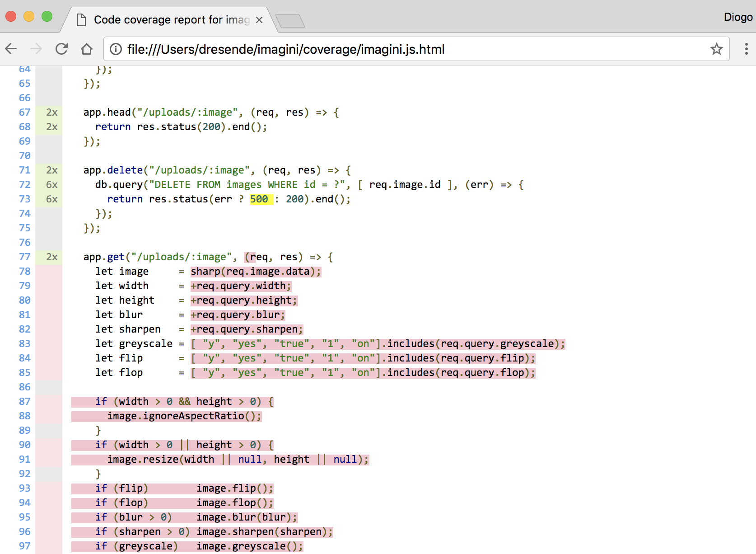The image size is (756, 554).
Task: Click the 2x hit count on line 67
Action: [x=52, y=113]
